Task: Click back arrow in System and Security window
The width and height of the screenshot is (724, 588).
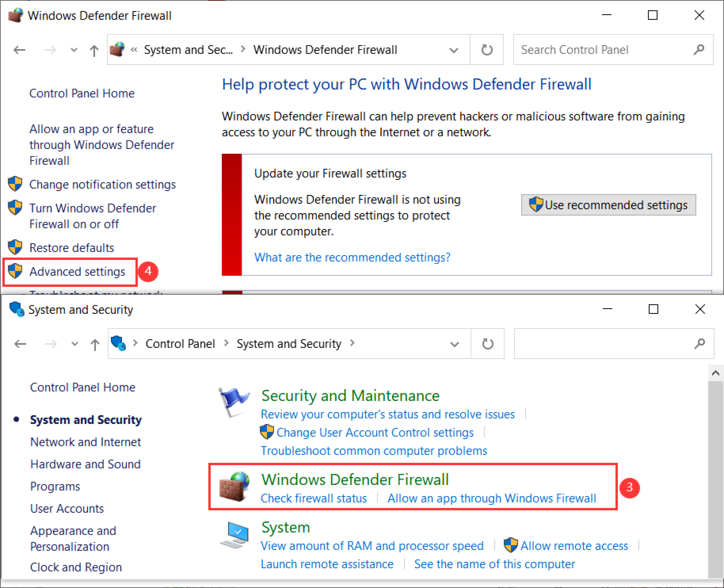Action: coord(20,344)
